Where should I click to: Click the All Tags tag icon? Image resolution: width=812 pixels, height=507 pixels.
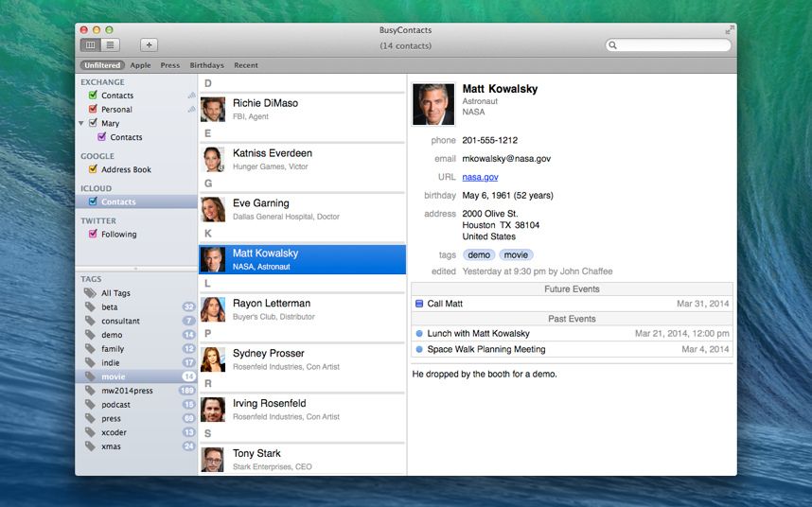90,293
